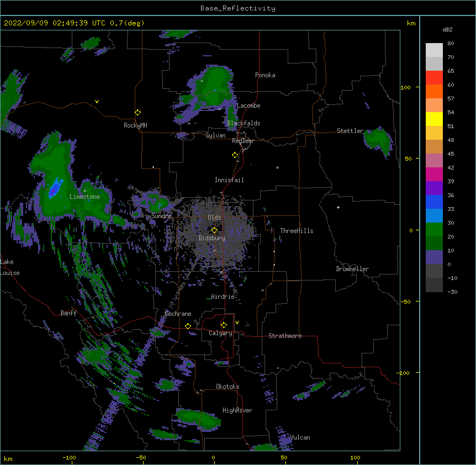Image resolution: width=476 pixels, height=465 pixels.
Task: Click the Blackfalds label
Action: (x=244, y=123)
